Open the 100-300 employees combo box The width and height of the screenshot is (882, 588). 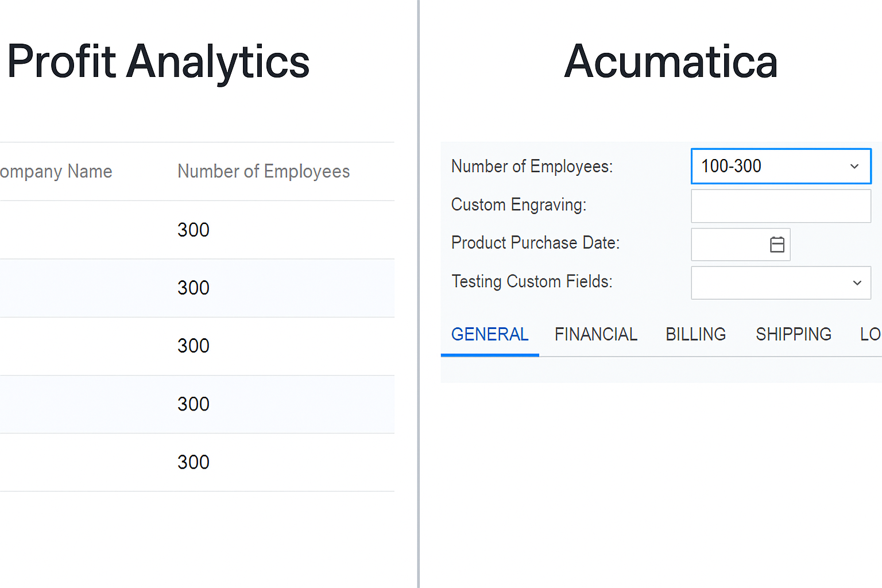coord(781,167)
